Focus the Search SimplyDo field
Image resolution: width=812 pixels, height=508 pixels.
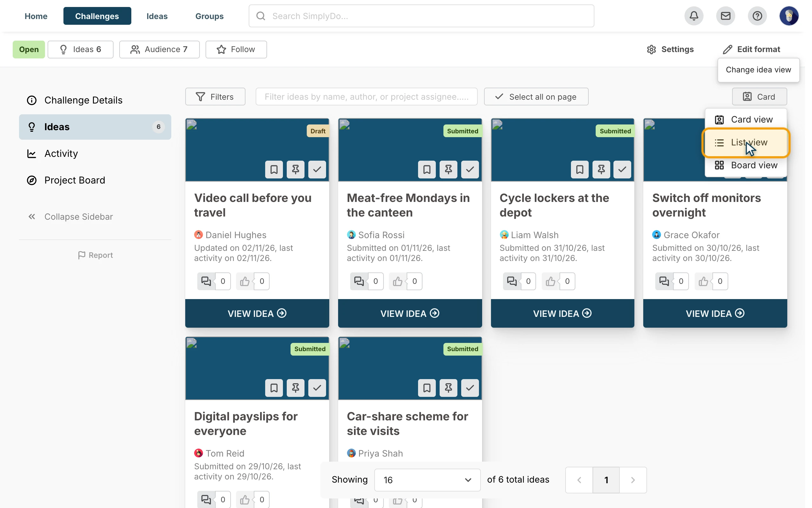pos(421,16)
